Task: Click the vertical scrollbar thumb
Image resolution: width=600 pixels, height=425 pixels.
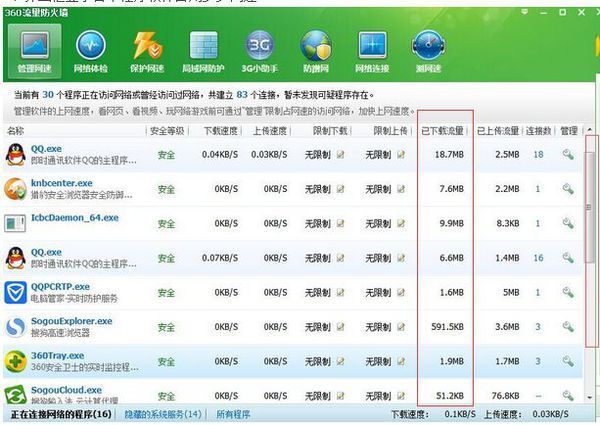Action: (590, 207)
